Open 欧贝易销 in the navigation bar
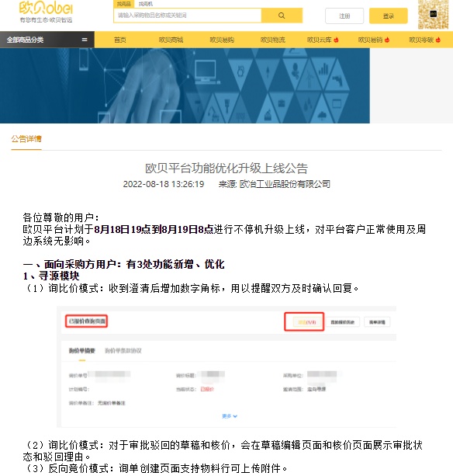The image size is (453, 476). (x=374, y=40)
